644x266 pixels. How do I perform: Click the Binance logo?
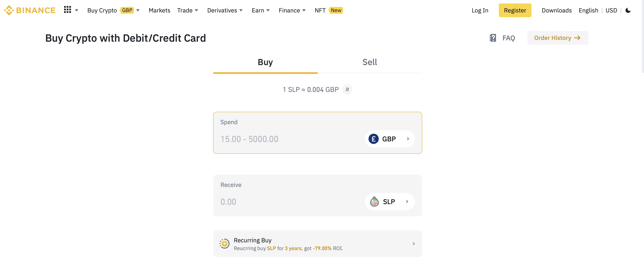30,10
